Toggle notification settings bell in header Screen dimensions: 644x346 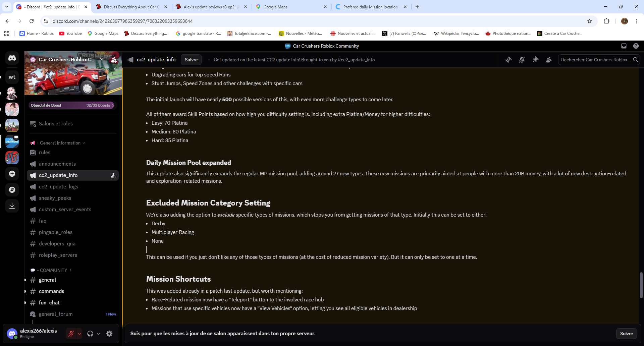click(522, 60)
